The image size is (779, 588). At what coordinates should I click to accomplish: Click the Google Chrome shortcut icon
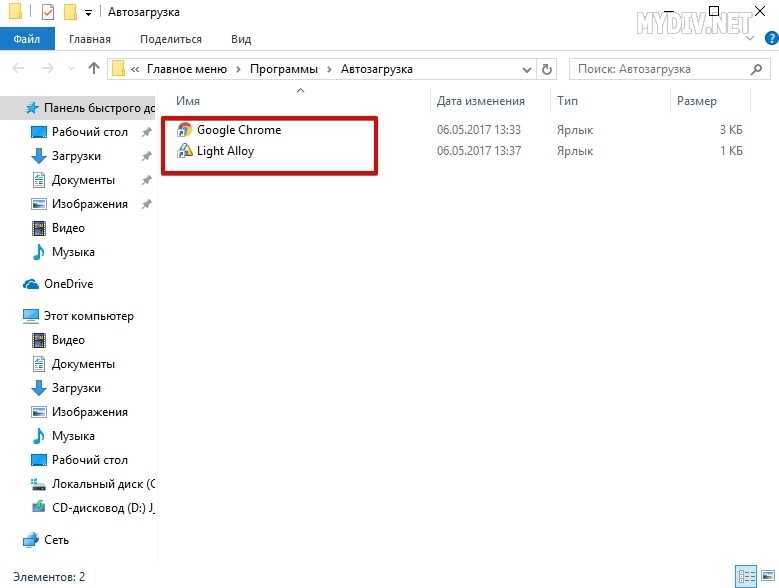[184, 130]
